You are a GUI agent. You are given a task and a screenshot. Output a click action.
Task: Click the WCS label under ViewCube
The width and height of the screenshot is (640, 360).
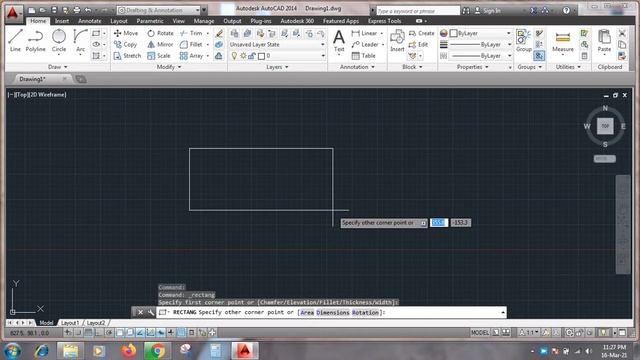pyautogui.click(x=604, y=158)
